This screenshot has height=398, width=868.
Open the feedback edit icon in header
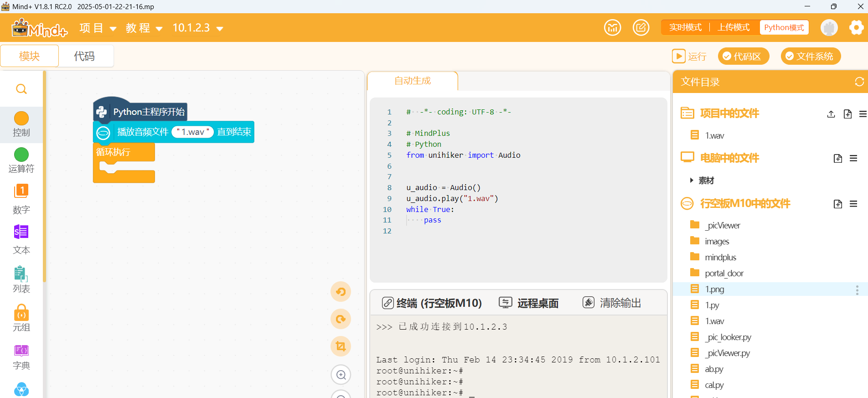[x=641, y=28]
